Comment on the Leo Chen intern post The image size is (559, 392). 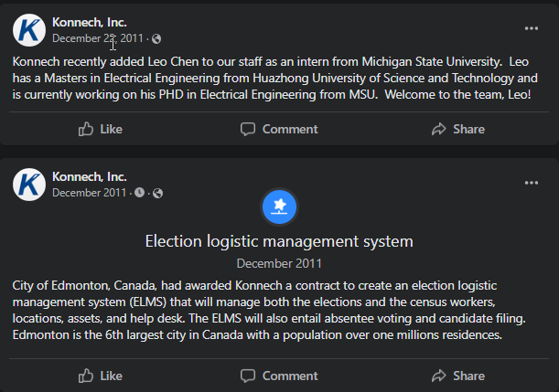click(279, 129)
